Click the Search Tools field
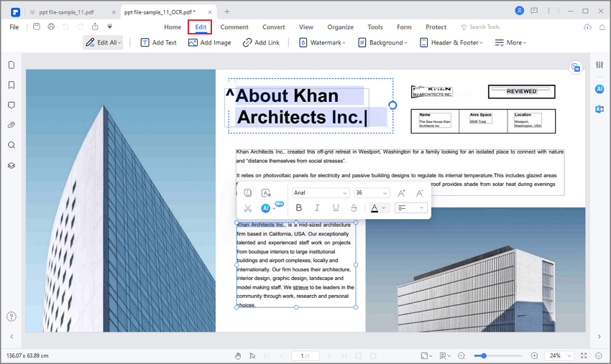Screen dimensions: 611x364 [x=480, y=27]
